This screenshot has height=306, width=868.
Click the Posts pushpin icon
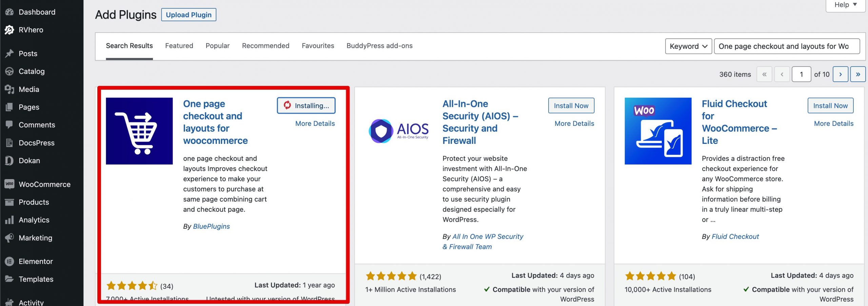(x=9, y=54)
